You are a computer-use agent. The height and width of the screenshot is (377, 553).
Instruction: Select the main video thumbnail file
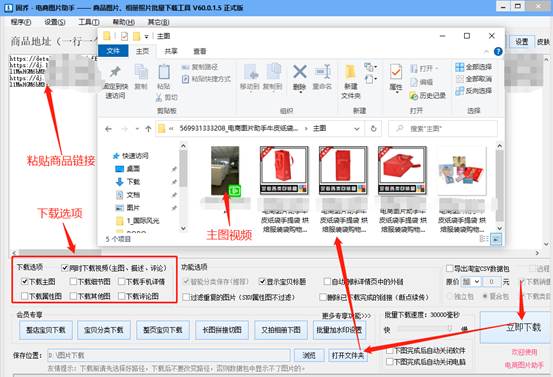[225, 171]
